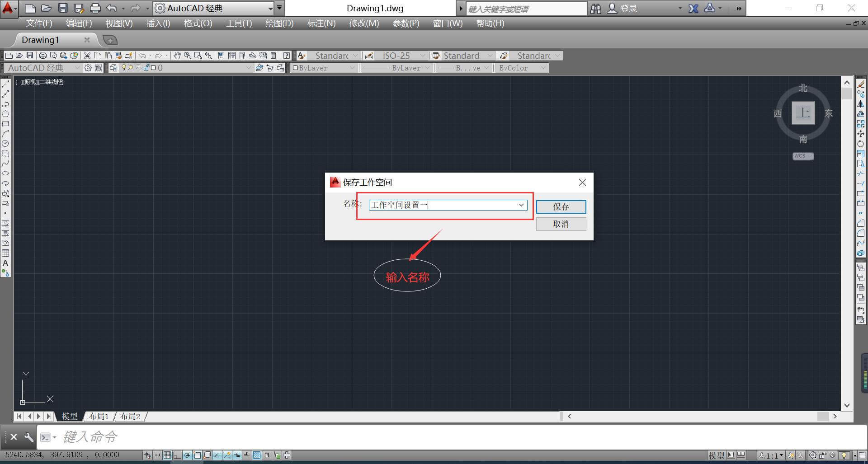Expand the quick access toolbar customize arrow
This screenshot has height=464, width=868.
(279, 8)
